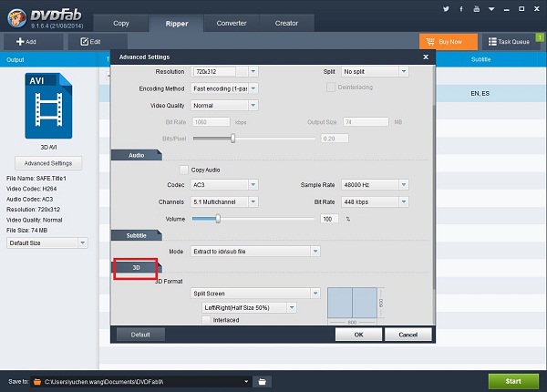The image size is (547, 392).
Task: Open the audio Bit Rate 448 kbps dropdown
Action: point(404,201)
